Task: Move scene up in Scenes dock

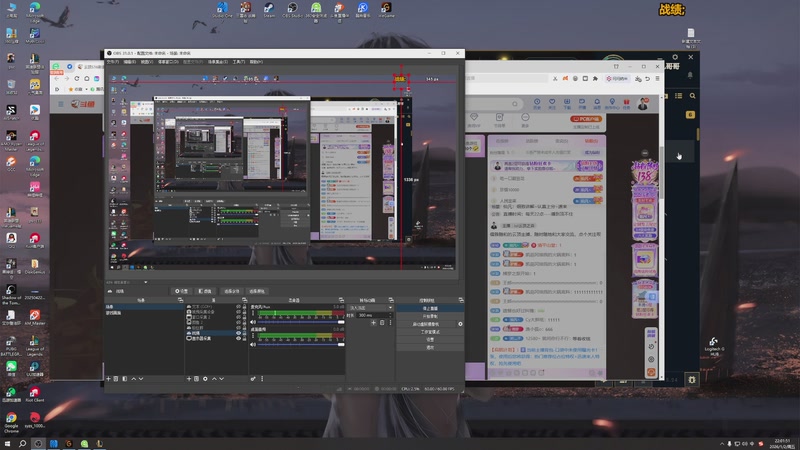Action: [x=134, y=379]
